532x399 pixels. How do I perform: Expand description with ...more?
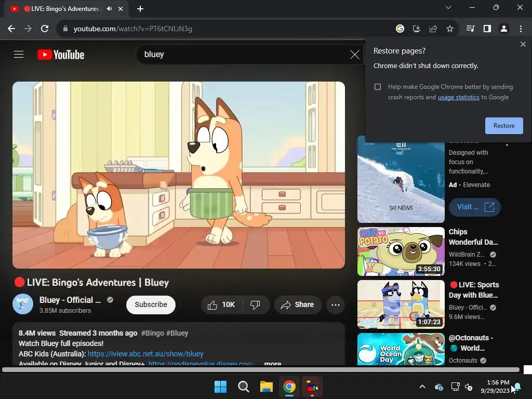272,363
